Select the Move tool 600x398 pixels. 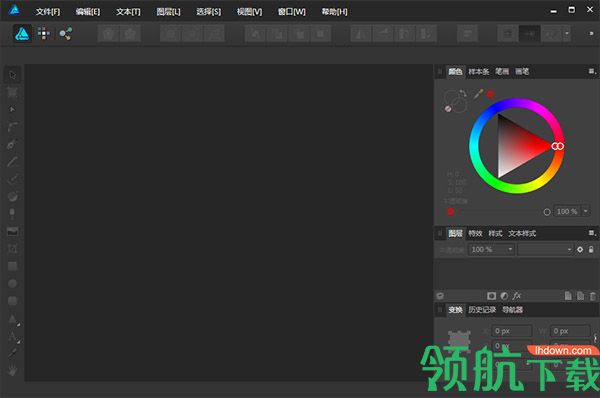[x=12, y=75]
